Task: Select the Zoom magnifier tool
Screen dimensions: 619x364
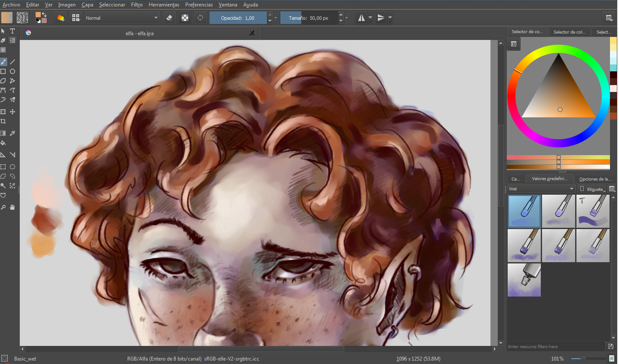Action: click(x=3, y=207)
